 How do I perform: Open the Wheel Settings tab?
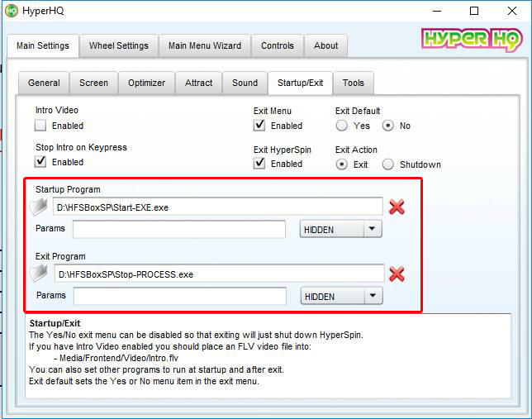click(x=119, y=45)
